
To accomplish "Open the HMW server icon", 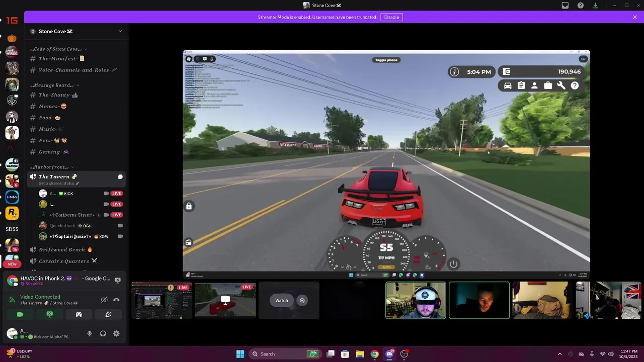I will pyautogui.click(x=12, y=197).
